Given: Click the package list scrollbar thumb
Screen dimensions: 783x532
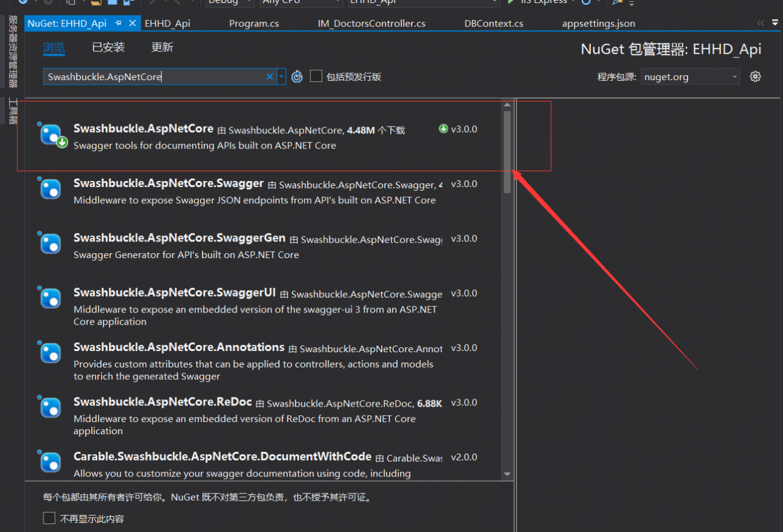Looking at the screenshot, I should point(507,152).
